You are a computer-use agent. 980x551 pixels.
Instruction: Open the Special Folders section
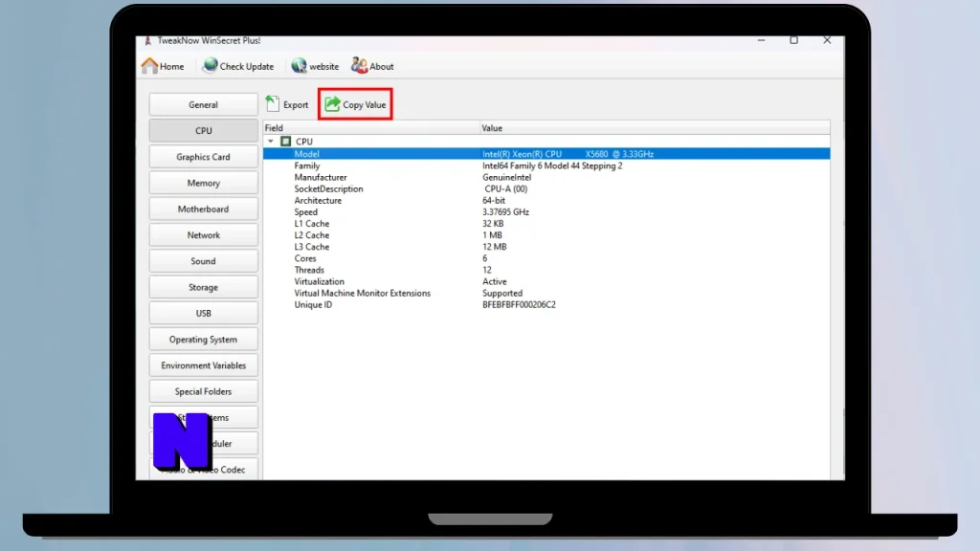click(203, 391)
